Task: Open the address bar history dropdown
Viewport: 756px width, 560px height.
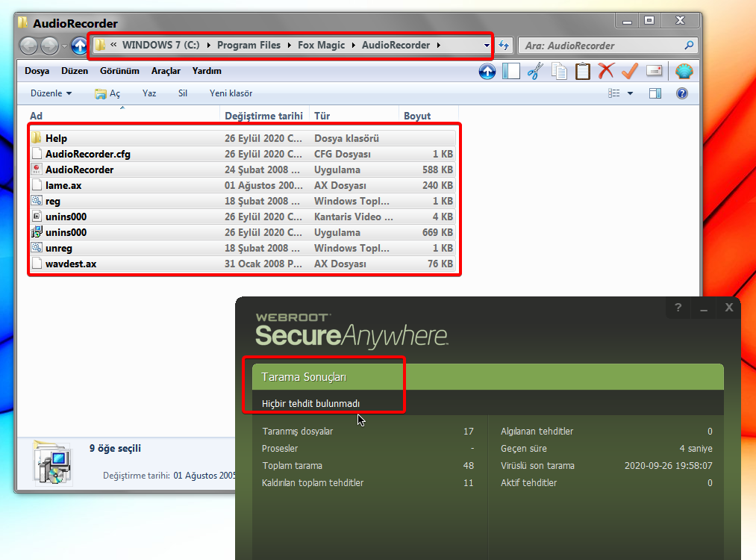Action: [487, 46]
